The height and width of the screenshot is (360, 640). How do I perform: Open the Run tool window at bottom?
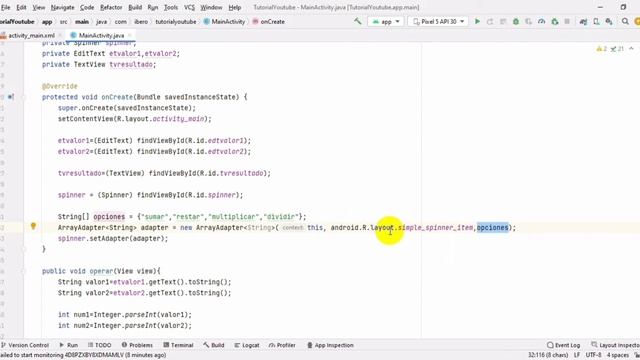coord(69,345)
